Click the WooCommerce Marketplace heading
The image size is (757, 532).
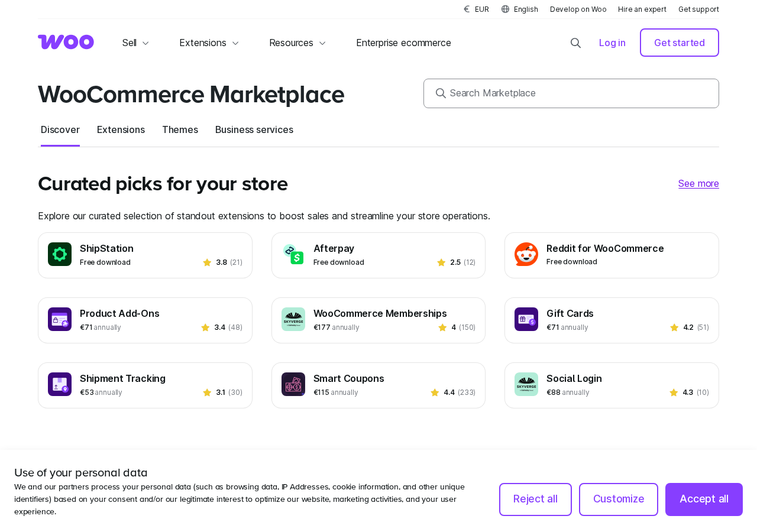pos(191,94)
